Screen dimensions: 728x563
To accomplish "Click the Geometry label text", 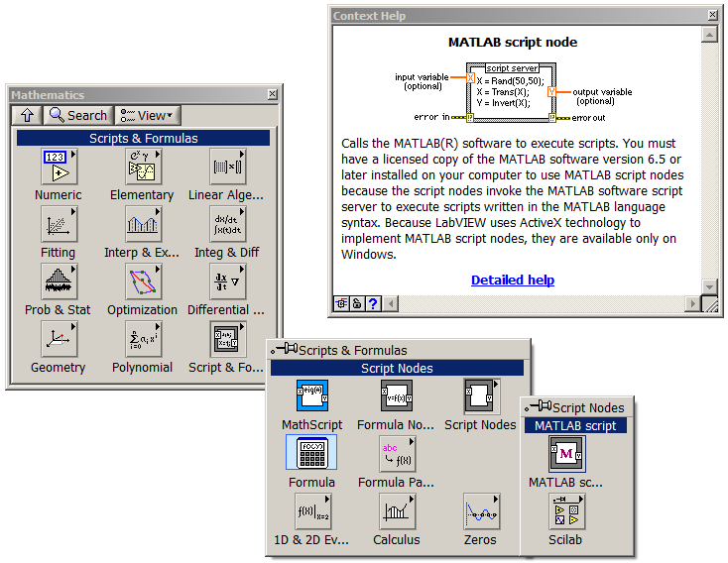I will [59, 367].
